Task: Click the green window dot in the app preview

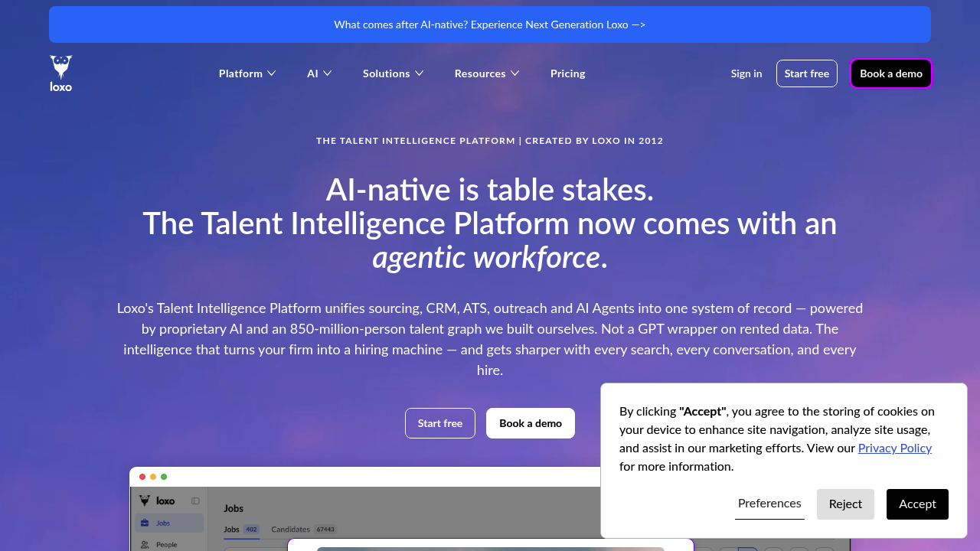Action: [x=164, y=477]
